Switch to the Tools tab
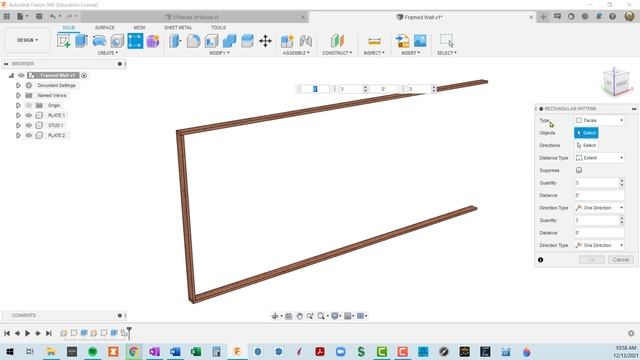This screenshot has width=640, height=360. point(218,27)
